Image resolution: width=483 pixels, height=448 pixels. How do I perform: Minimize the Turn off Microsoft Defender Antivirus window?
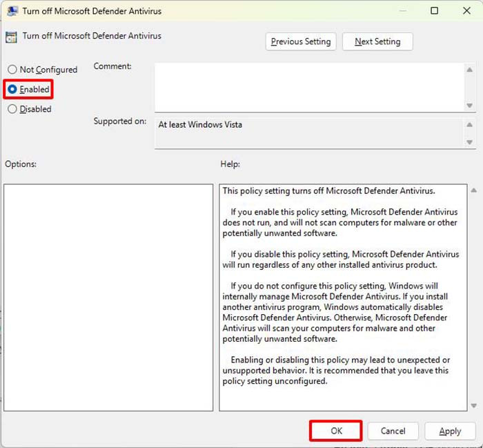(x=402, y=11)
